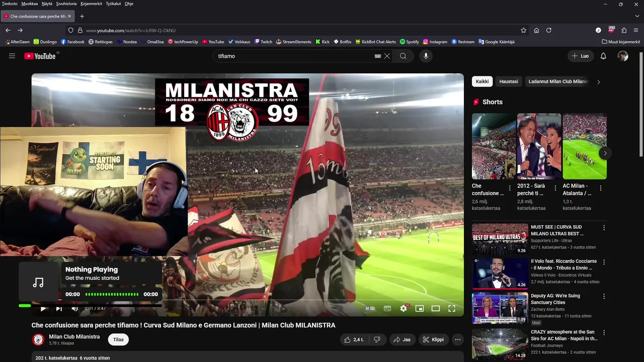Screen dimensions: 644x362
Task: Open Firefox extensions puzzle icon
Action: point(624,30)
